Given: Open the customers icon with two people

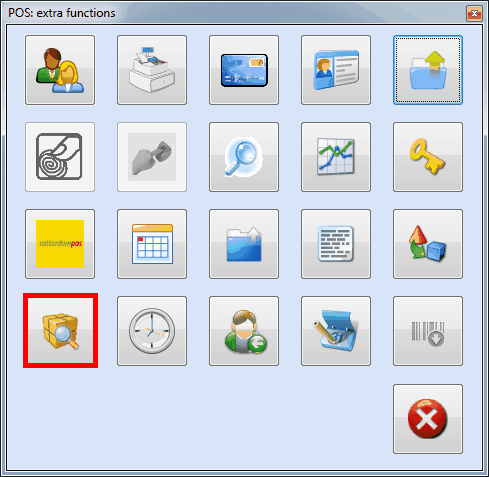Looking at the screenshot, I should [60, 70].
